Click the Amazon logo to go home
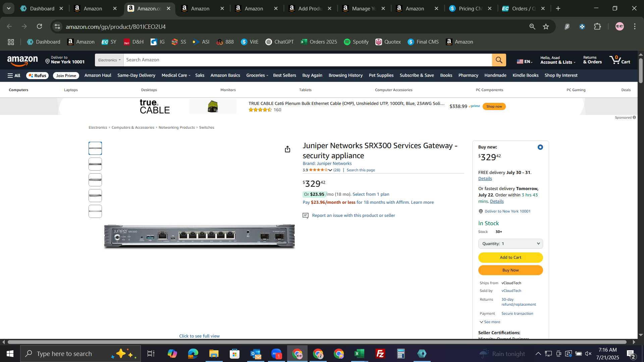Image resolution: width=644 pixels, height=362 pixels. click(x=22, y=61)
